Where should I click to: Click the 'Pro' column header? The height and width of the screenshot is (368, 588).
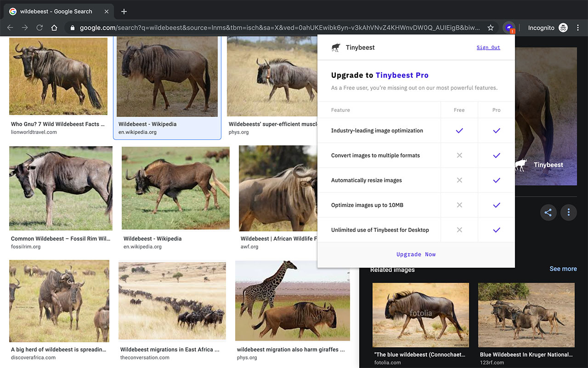(496, 110)
